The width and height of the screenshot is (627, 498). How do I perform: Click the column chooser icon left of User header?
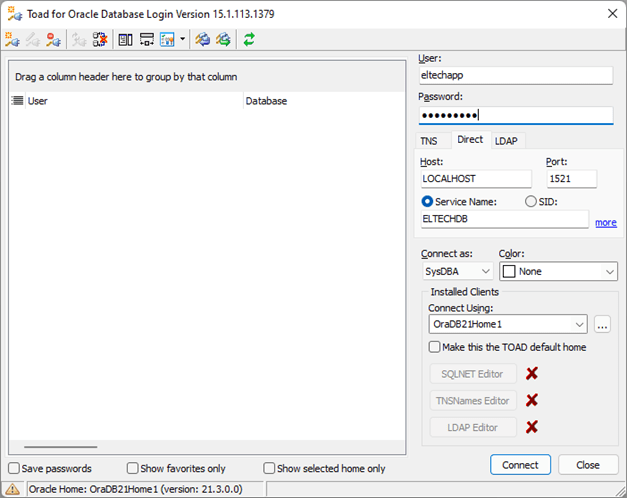tap(17, 100)
